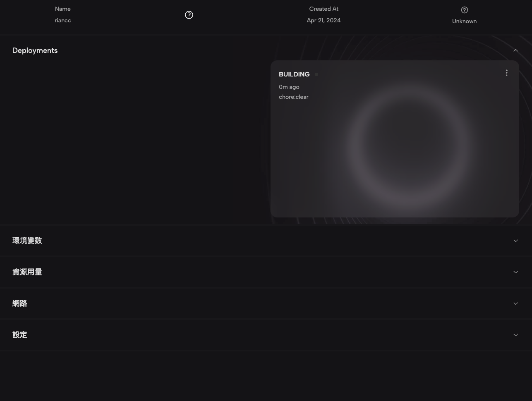Viewport: 532px width, 401px height.
Task: Click the Deployments section heading
Action: click(x=35, y=50)
